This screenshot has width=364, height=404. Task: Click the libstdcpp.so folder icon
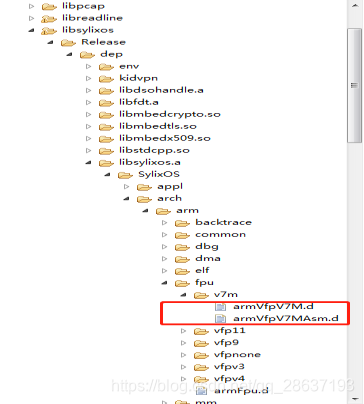(x=106, y=150)
